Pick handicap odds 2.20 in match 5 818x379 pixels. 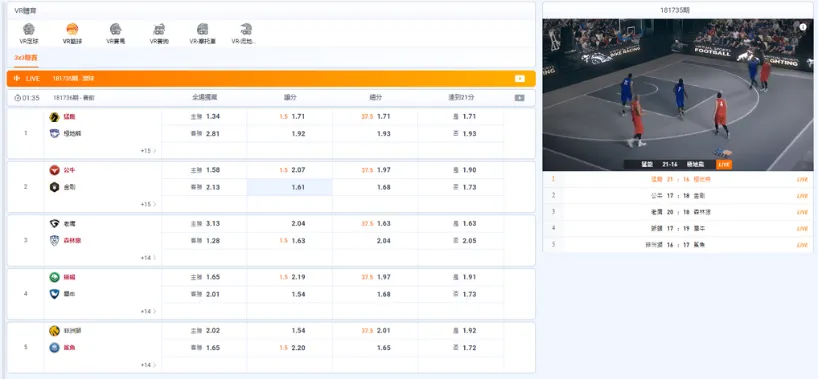pos(290,348)
